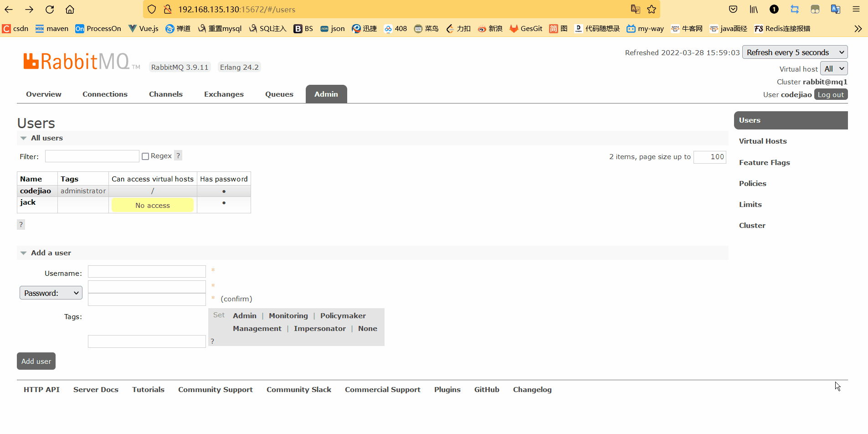Select Users in the sidebar
Viewport: 868px width, 434px height.
click(791, 120)
